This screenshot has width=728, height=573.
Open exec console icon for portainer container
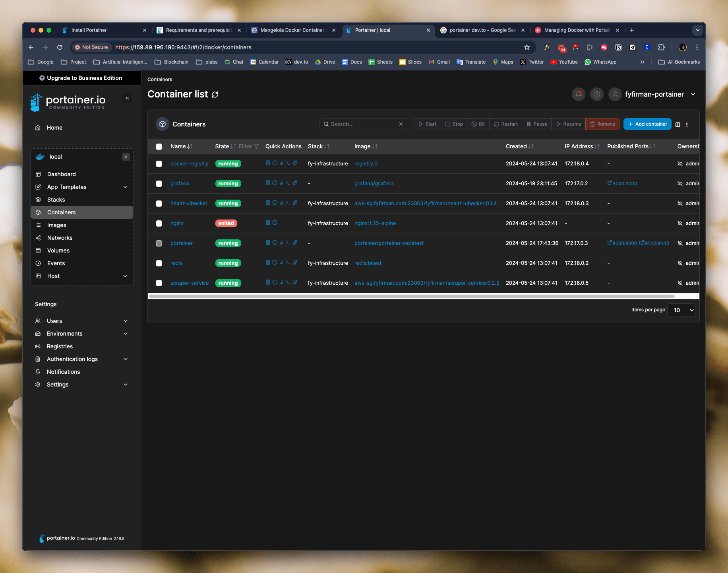(x=288, y=243)
